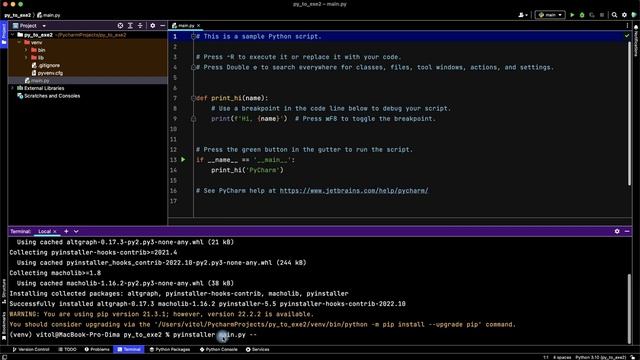Open the main run configuration dropdown
Viewport: 640px width, 360px height.
click(550, 15)
